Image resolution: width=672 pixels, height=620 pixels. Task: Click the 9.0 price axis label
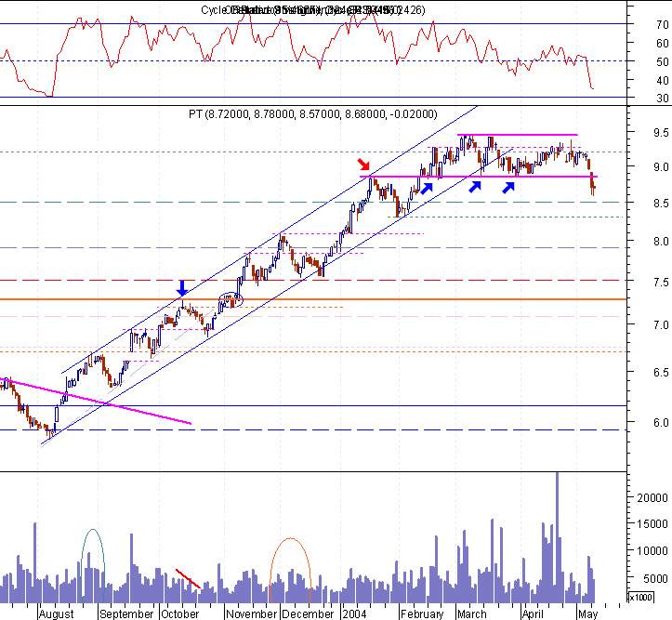pyautogui.click(x=661, y=166)
